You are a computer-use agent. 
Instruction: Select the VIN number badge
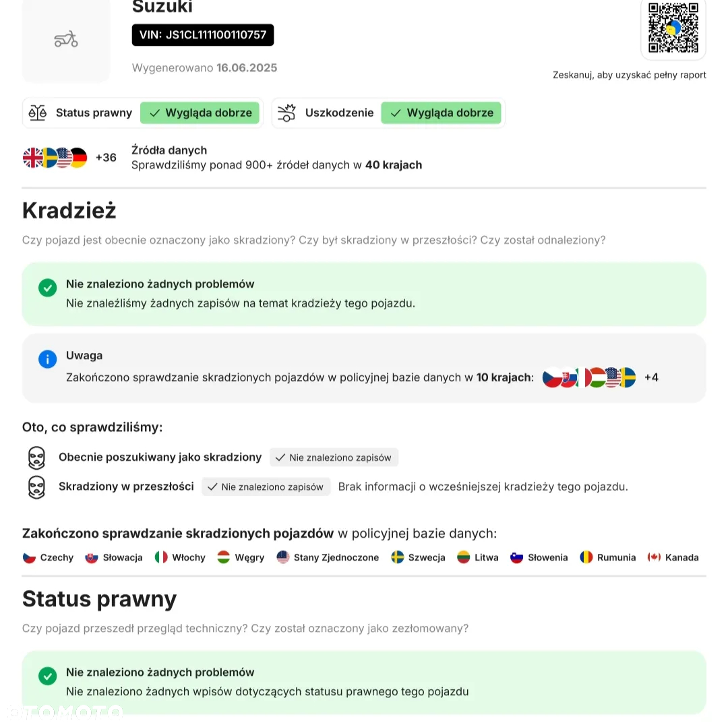click(x=203, y=35)
